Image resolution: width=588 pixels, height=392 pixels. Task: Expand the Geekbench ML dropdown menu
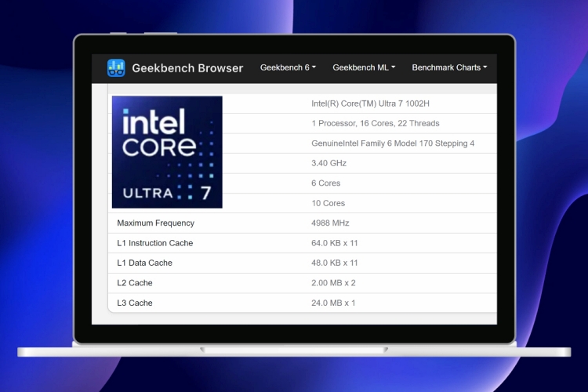(364, 67)
